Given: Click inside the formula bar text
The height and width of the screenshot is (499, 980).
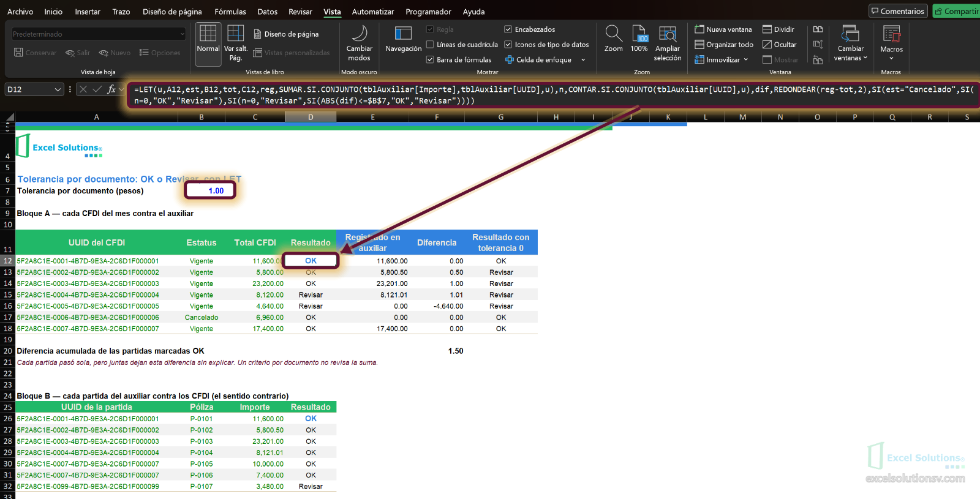Looking at the screenshot, I should (554, 95).
